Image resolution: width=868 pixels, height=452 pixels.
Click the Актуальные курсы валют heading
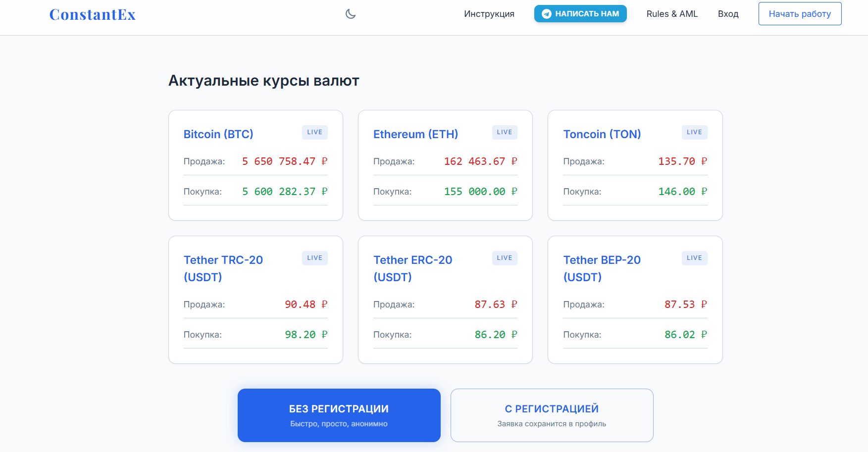pyautogui.click(x=264, y=81)
